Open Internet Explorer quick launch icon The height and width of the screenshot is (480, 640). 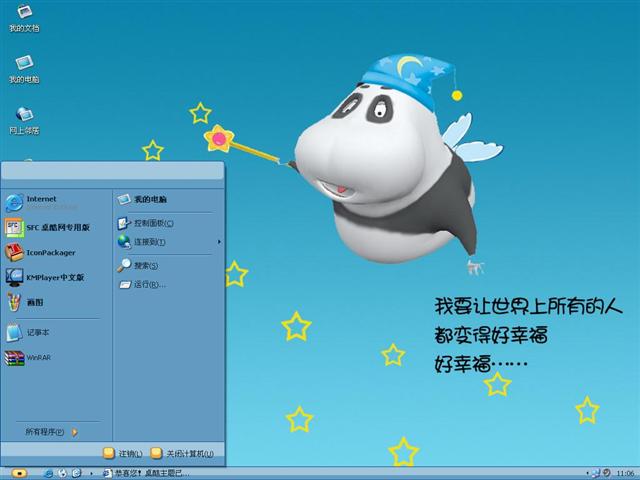coord(48,473)
